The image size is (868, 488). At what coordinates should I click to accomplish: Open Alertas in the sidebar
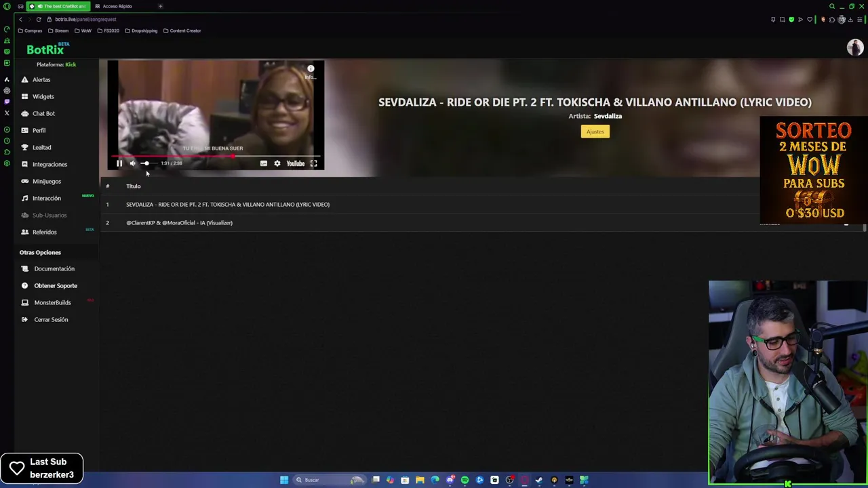[41, 79]
